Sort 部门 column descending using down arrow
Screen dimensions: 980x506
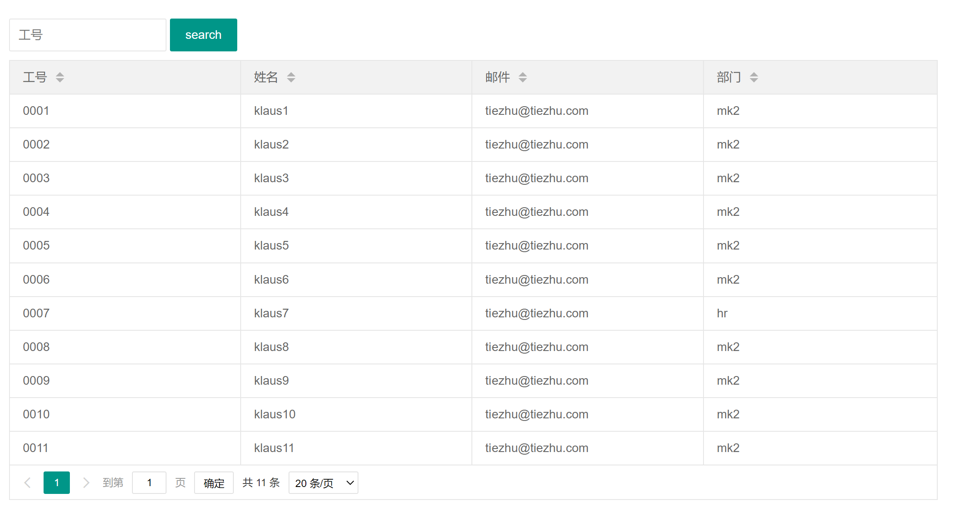[x=754, y=80]
